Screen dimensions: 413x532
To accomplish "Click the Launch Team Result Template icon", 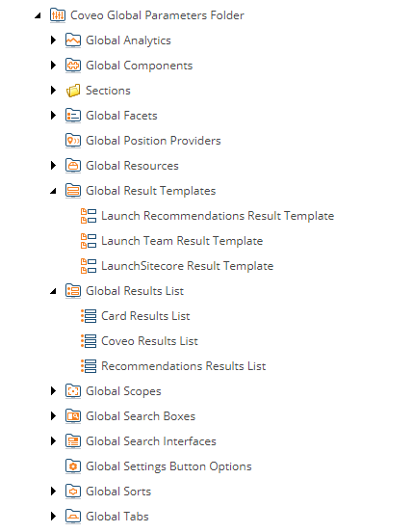I will [89, 241].
